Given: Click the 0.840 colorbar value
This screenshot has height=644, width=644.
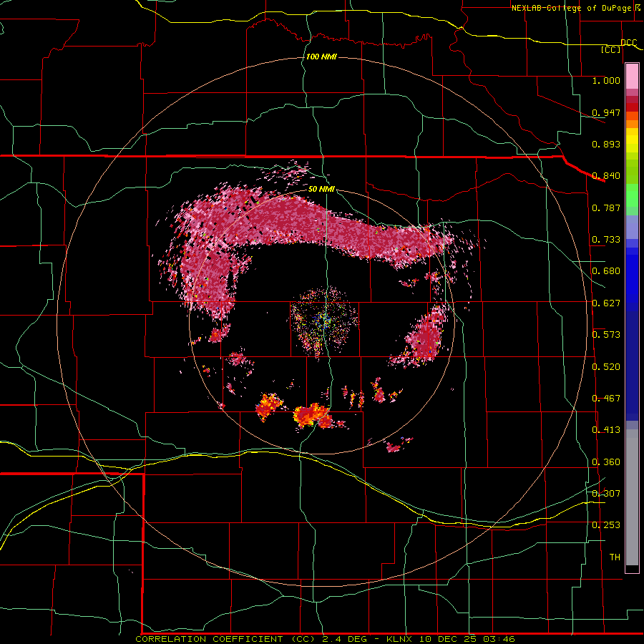Looking at the screenshot, I should pyautogui.click(x=606, y=176).
